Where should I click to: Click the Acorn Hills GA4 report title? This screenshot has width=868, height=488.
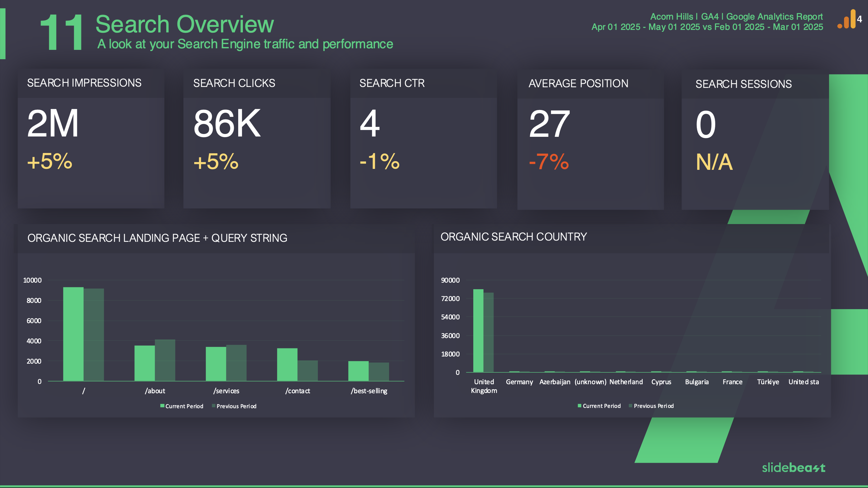[x=736, y=17]
